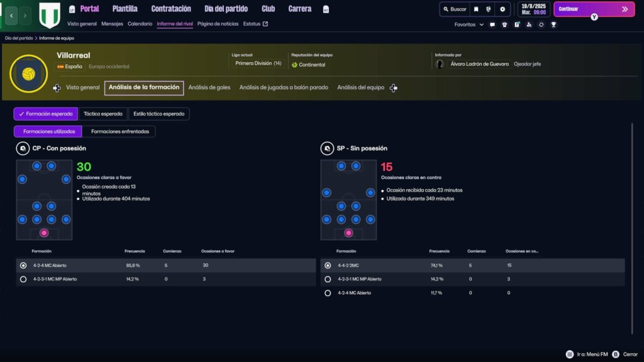Click the shirt icon in favorites bar
644x362 pixels.
(517, 25)
